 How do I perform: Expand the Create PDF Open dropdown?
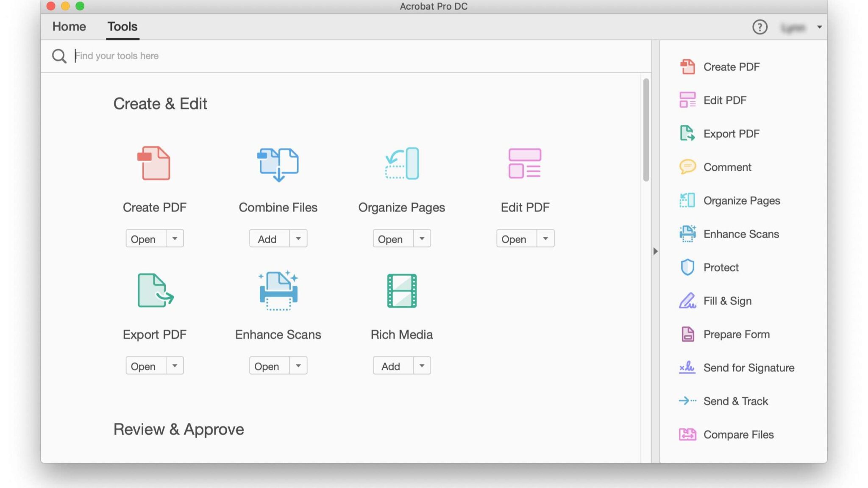[175, 238]
